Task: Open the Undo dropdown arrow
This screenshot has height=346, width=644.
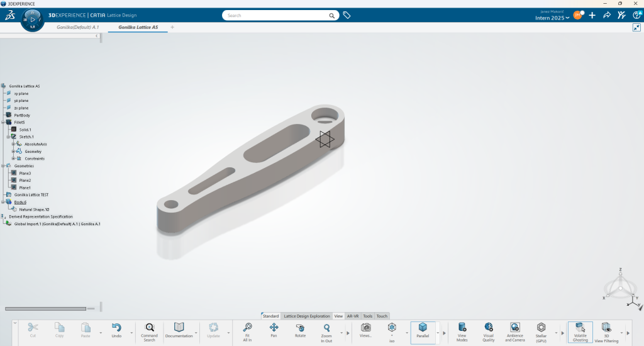Action: pos(131,333)
